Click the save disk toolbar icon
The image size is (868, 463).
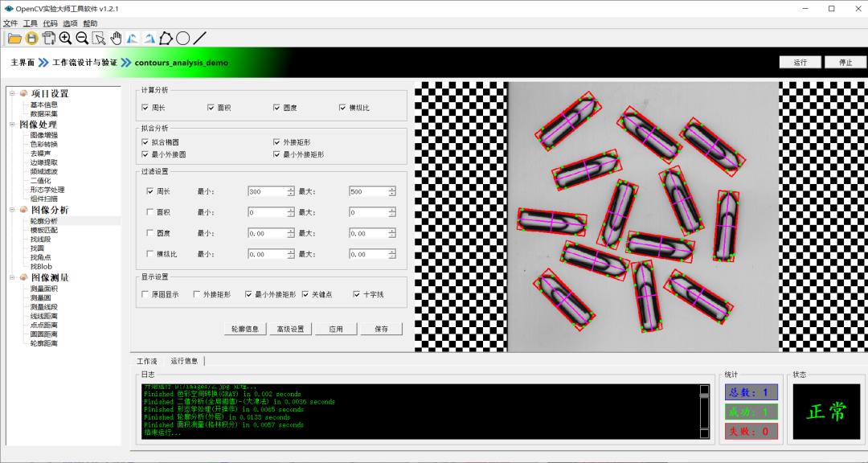pos(31,39)
